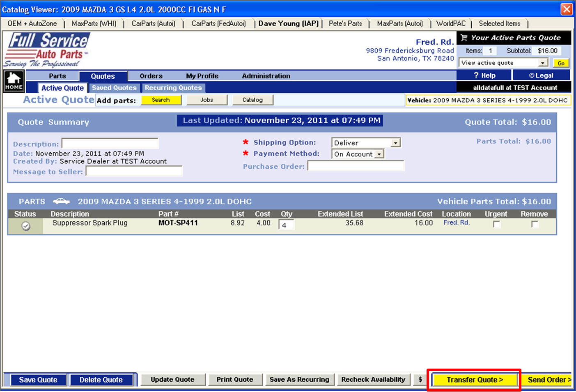The height and width of the screenshot is (392, 576).
Task: Click the yellow Go button
Action: click(x=561, y=63)
